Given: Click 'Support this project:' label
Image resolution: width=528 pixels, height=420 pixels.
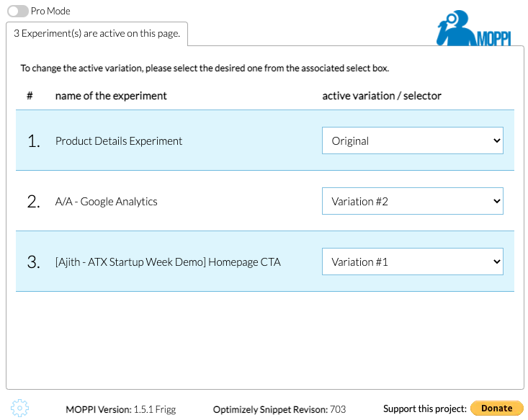Looking at the screenshot, I should tap(424, 408).
